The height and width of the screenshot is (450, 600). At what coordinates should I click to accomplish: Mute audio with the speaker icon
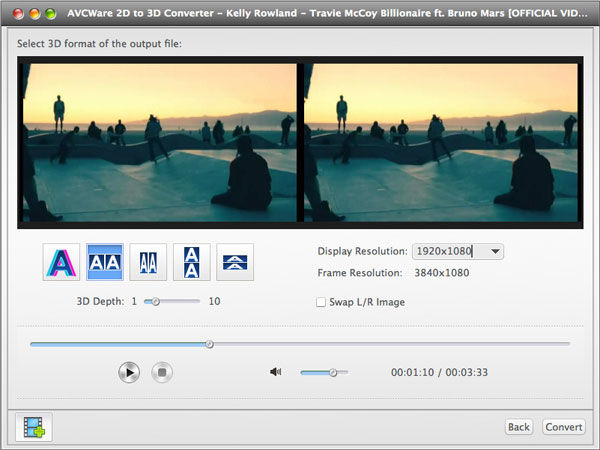pos(276,372)
